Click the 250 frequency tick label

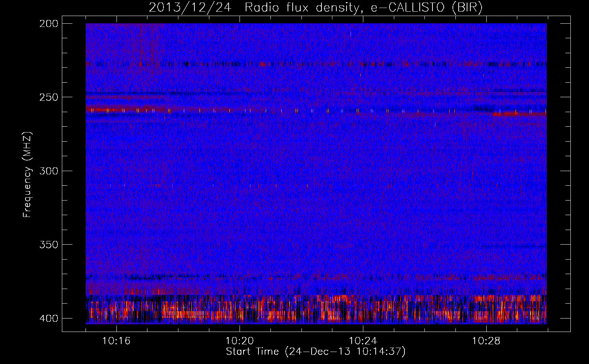tap(48, 97)
